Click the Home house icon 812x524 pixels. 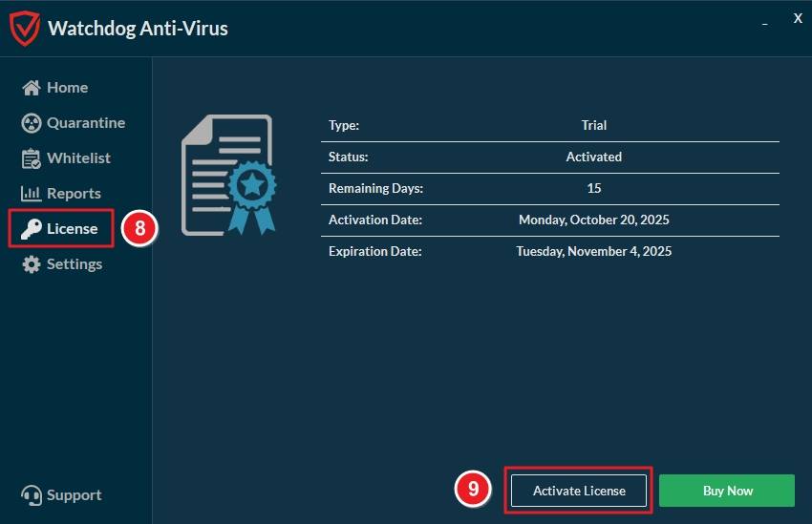[32, 88]
